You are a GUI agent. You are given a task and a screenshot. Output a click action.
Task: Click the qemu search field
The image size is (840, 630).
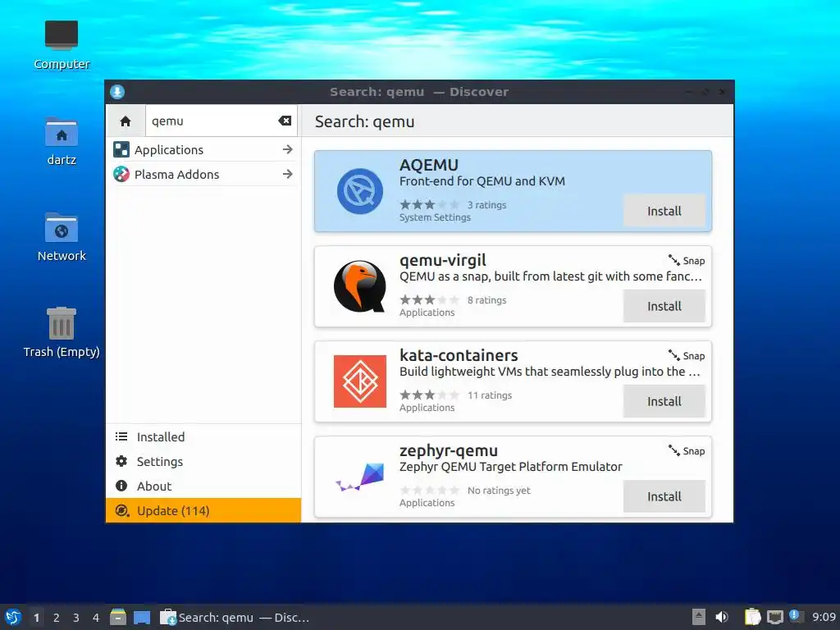point(221,121)
